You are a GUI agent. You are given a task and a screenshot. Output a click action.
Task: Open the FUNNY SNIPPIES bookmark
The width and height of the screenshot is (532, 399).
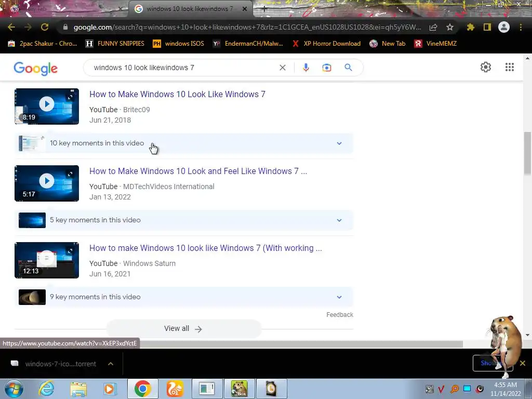point(115,44)
